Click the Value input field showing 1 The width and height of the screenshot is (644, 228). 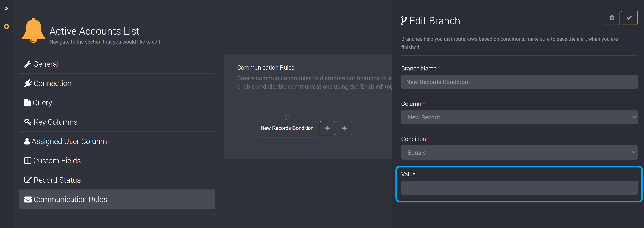pos(519,188)
